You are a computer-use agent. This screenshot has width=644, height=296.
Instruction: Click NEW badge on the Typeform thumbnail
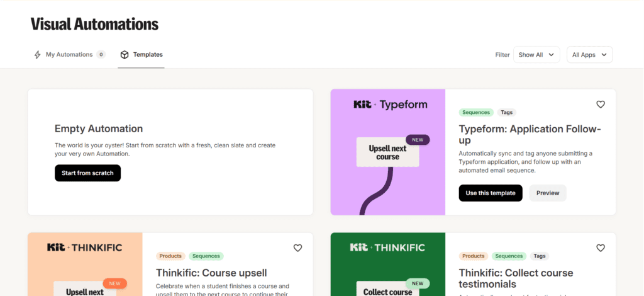point(418,140)
